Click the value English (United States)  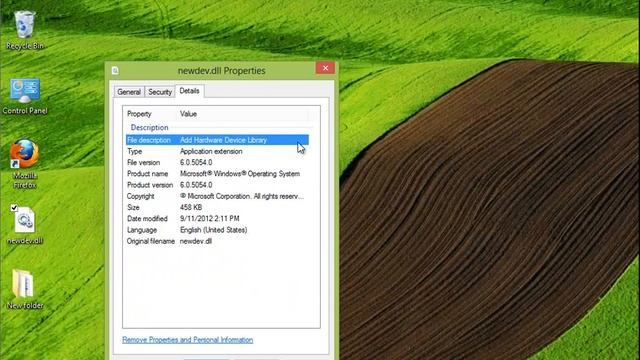(213, 230)
